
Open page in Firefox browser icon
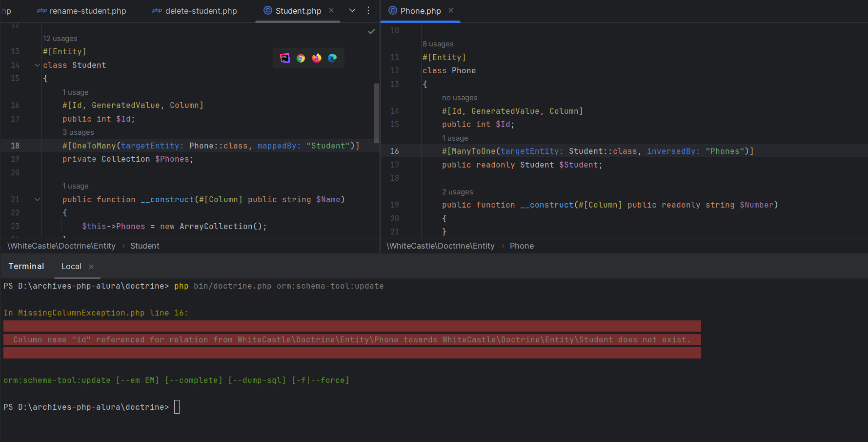tap(317, 58)
